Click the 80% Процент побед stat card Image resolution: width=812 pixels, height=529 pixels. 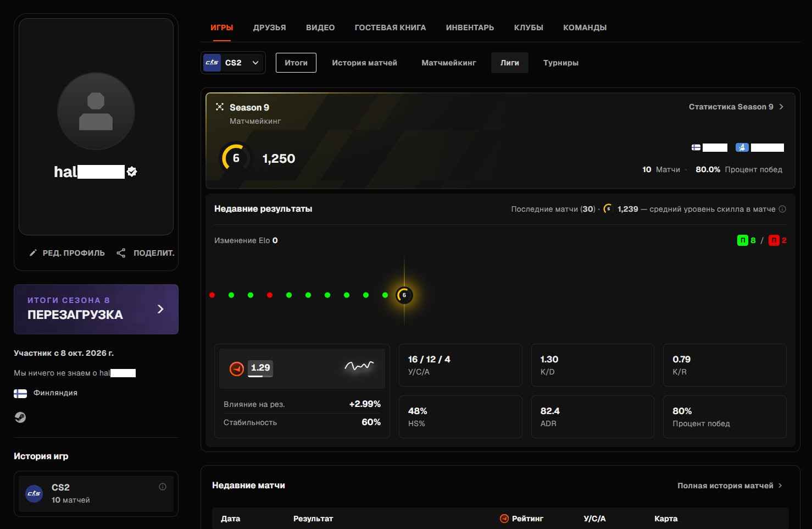725,417
